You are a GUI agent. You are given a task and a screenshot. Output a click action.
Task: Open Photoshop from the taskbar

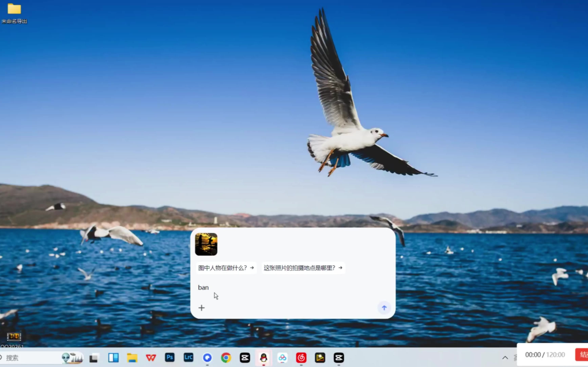point(169,358)
